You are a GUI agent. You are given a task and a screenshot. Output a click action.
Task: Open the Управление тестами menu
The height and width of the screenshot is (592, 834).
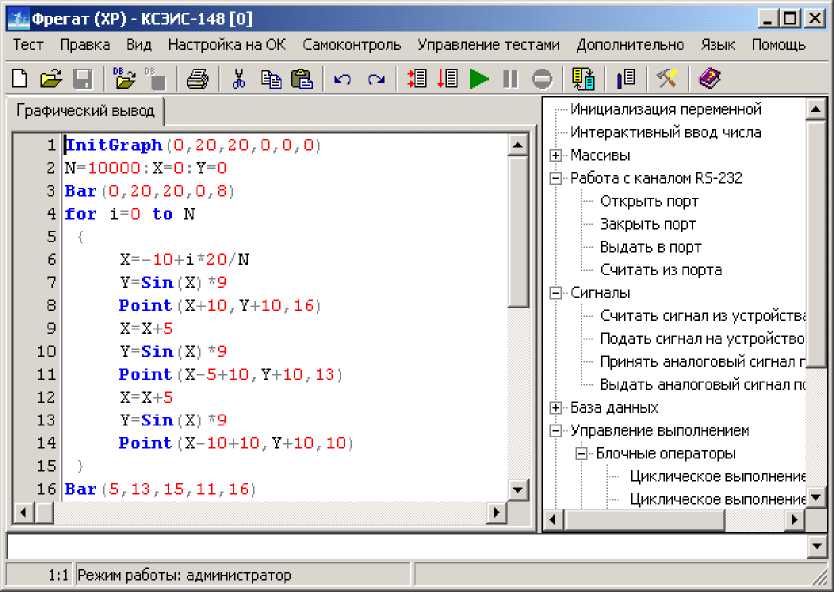click(x=488, y=45)
